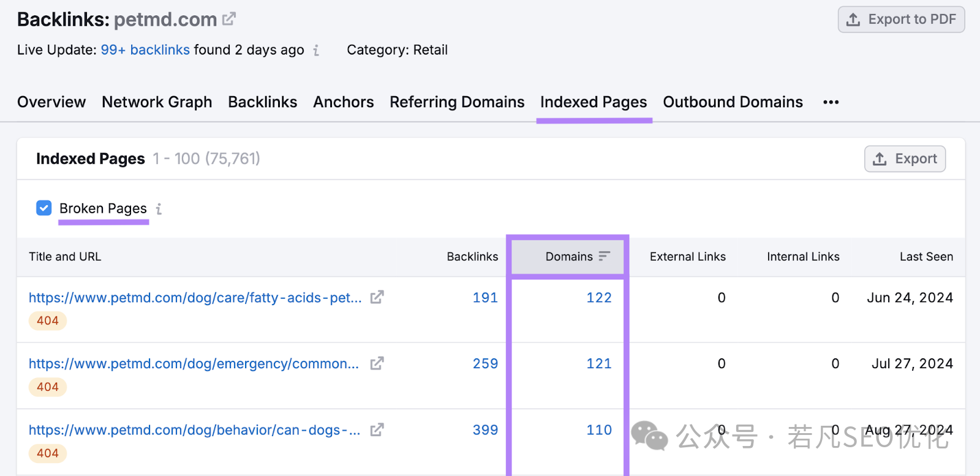The width and height of the screenshot is (980, 476).
Task: Click backlinks count 191
Action: (485, 298)
